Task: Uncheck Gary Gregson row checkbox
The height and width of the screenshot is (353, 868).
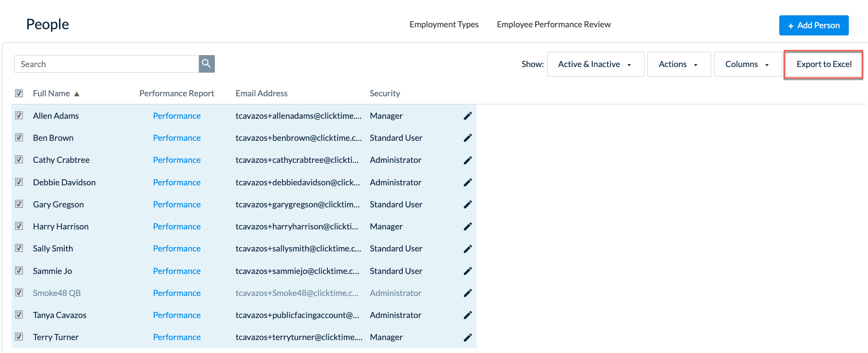Action: tap(19, 204)
